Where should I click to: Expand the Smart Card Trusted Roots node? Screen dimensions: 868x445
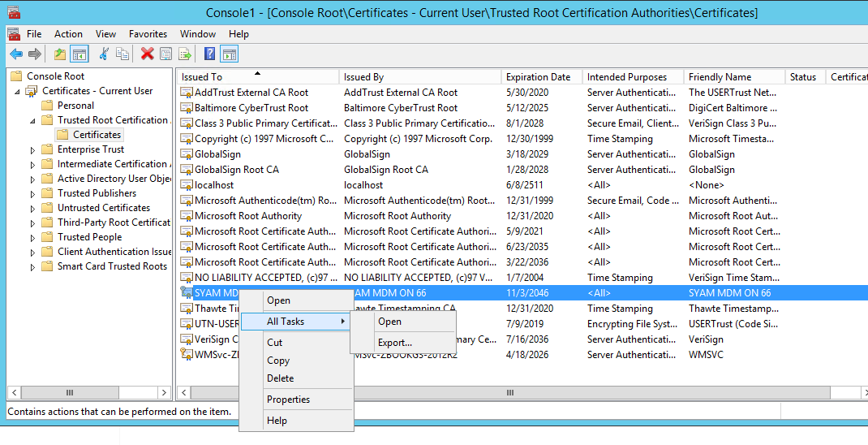(32, 266)
